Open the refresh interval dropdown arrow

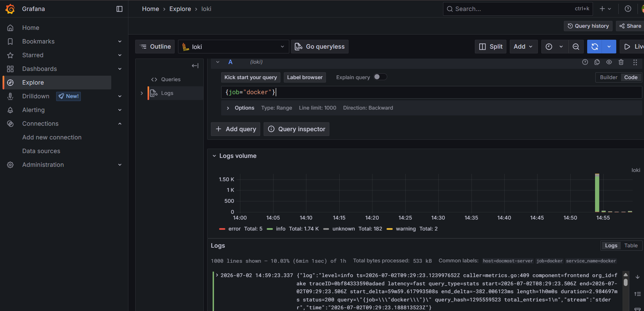609,47
